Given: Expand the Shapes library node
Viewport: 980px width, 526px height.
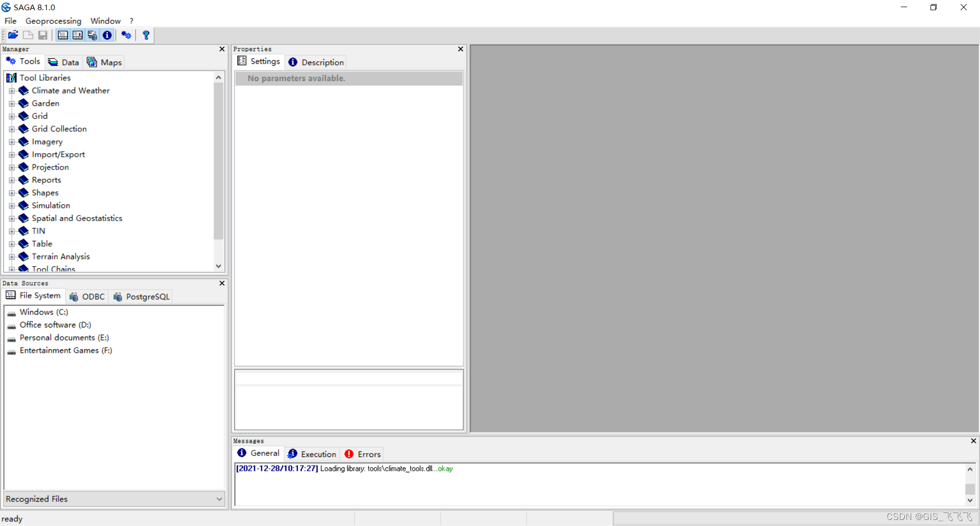Looking at the screenshot, I should [x=12, y=193].
